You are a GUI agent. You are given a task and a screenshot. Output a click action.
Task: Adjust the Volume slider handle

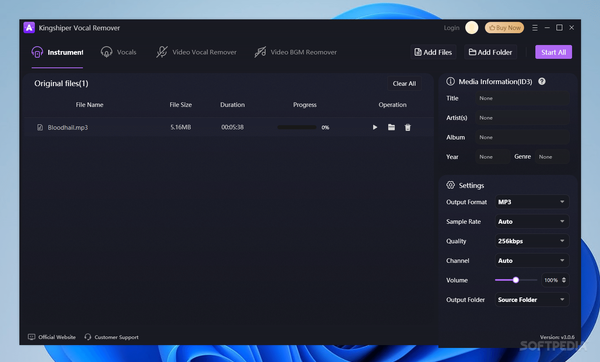click(516, 280)
